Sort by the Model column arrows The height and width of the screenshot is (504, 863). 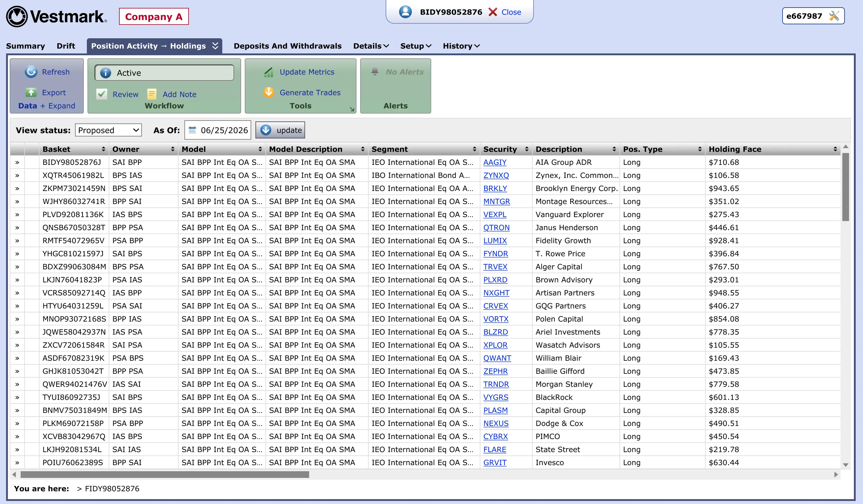coord(260,149)
